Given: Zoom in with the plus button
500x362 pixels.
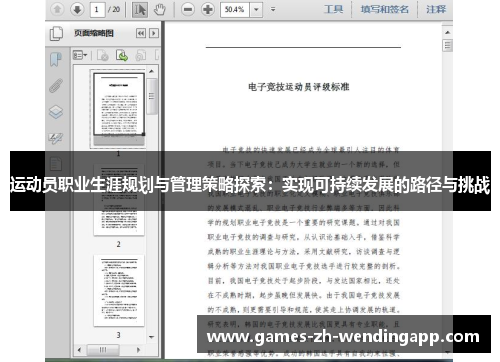Looking at the screenshot, I should (208, 9).
